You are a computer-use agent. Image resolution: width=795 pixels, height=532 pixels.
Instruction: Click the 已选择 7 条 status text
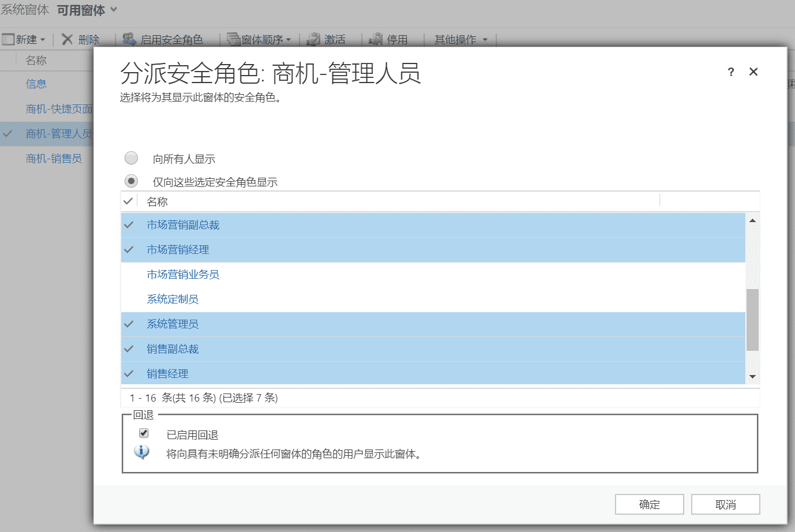[x=249, y=398]
